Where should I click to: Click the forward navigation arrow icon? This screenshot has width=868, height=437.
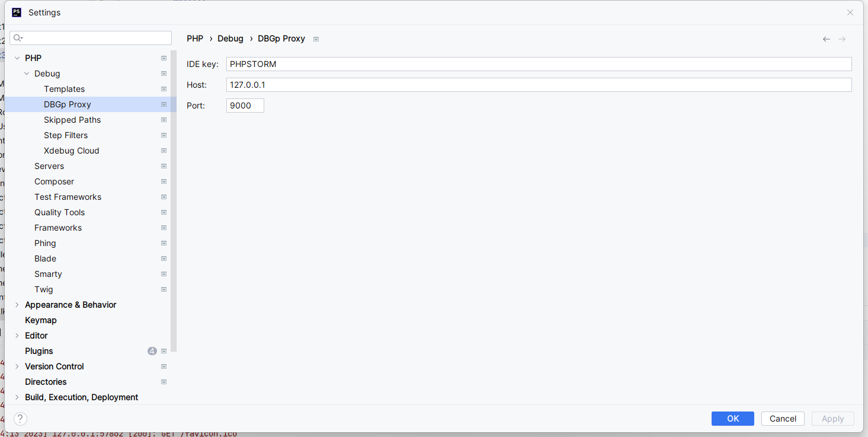coord(842,39)
